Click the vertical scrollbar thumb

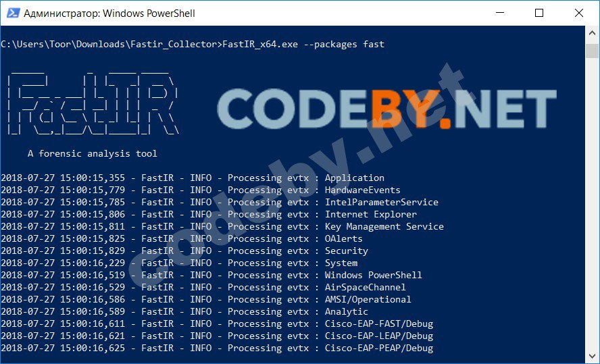(x=593, y=51)
